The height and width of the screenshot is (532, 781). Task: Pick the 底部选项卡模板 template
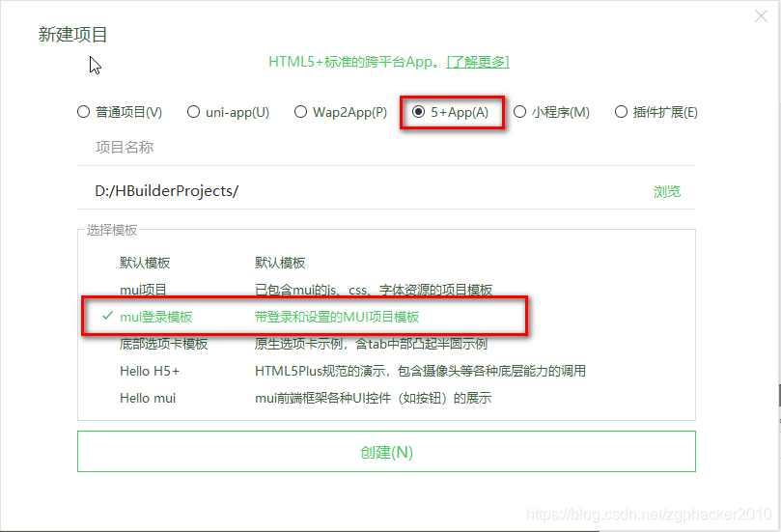[x=386, y=344]
